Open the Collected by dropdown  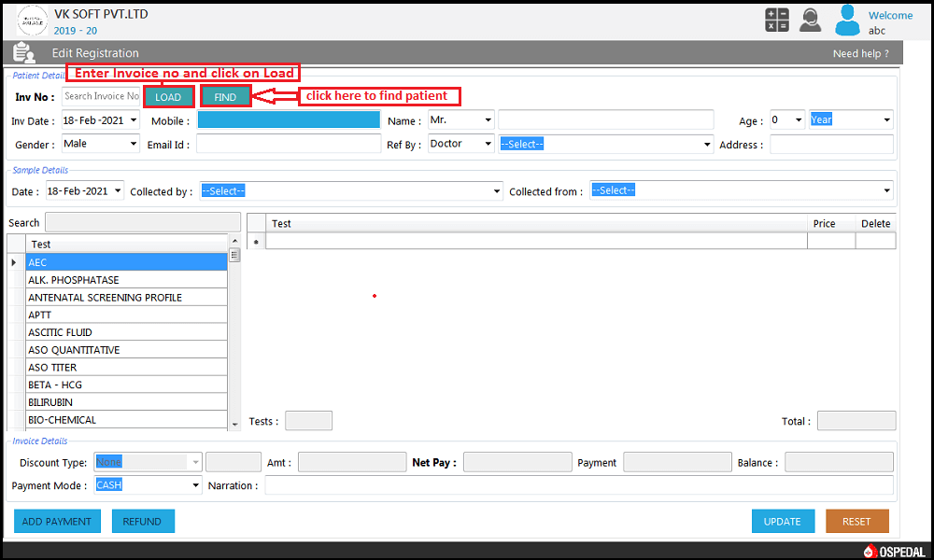tap(497, 191)
